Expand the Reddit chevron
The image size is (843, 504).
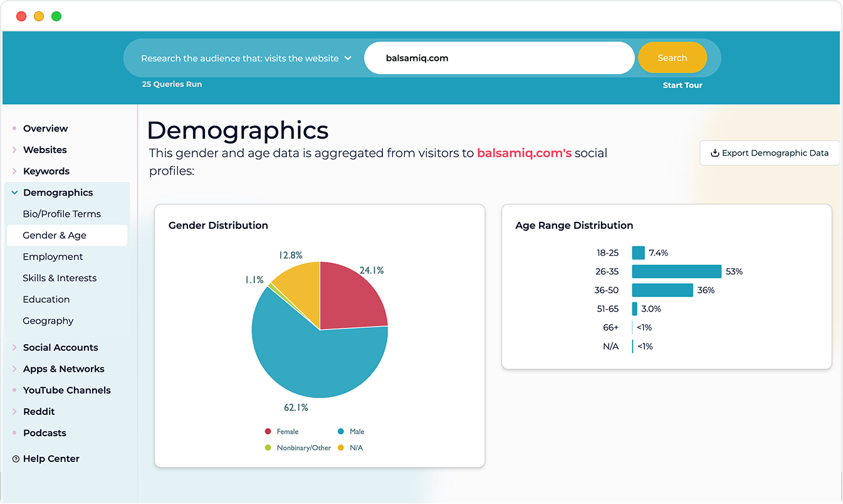point(14,411)
